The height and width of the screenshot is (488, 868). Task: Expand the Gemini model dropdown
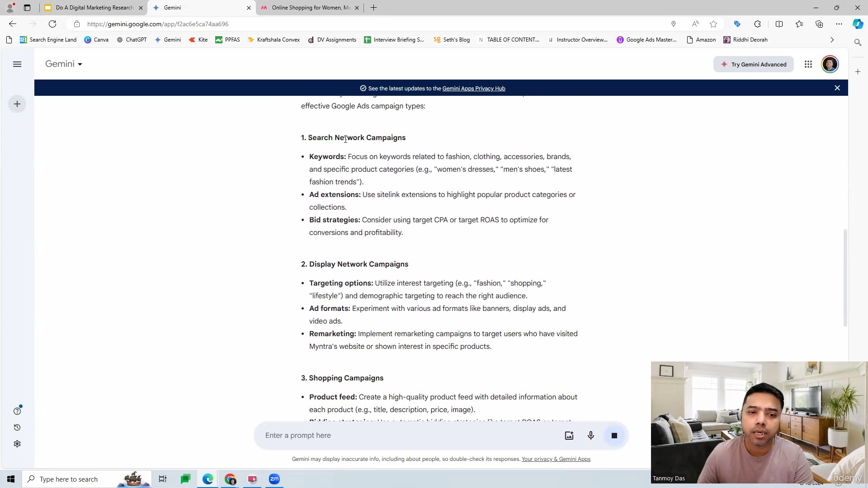pos(64,64)
